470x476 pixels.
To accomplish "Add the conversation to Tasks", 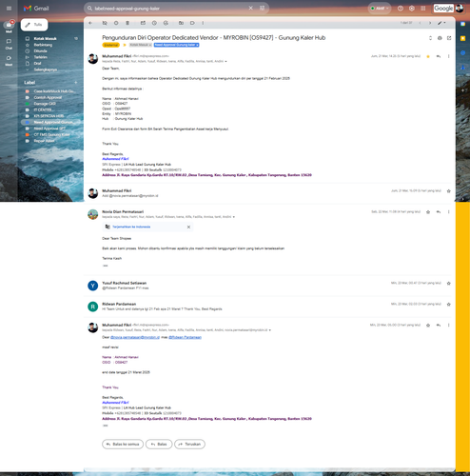I will [x=166, y=23].
